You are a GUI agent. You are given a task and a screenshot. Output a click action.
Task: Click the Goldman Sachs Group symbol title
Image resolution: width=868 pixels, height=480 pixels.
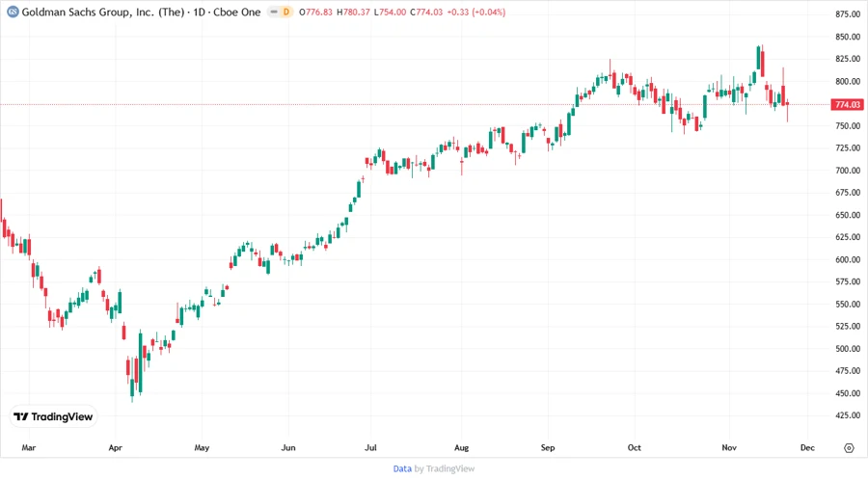tap(141, 12)
